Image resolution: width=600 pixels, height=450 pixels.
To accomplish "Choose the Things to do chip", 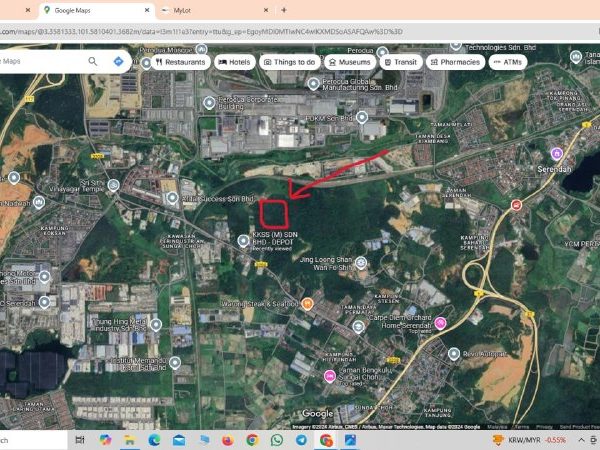I will tap(290, 62).
